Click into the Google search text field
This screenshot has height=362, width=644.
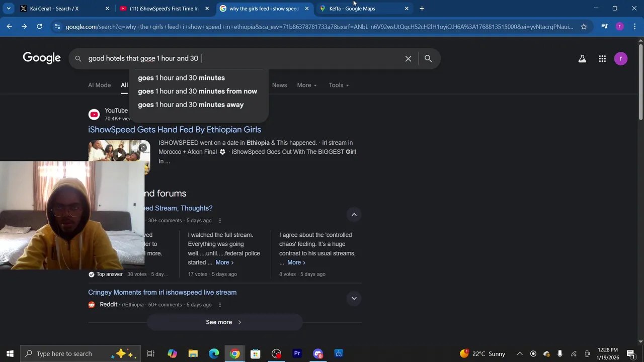244,58
